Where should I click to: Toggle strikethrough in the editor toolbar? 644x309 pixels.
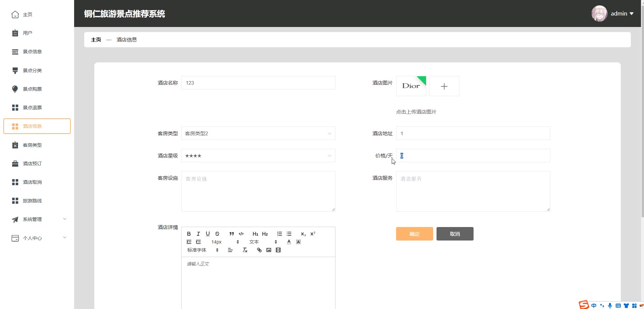tap(217, 234)
